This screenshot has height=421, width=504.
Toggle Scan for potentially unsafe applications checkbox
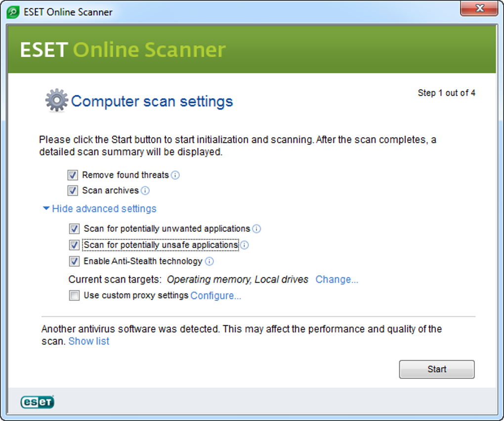pyautogui.click(x=74, y=245)
